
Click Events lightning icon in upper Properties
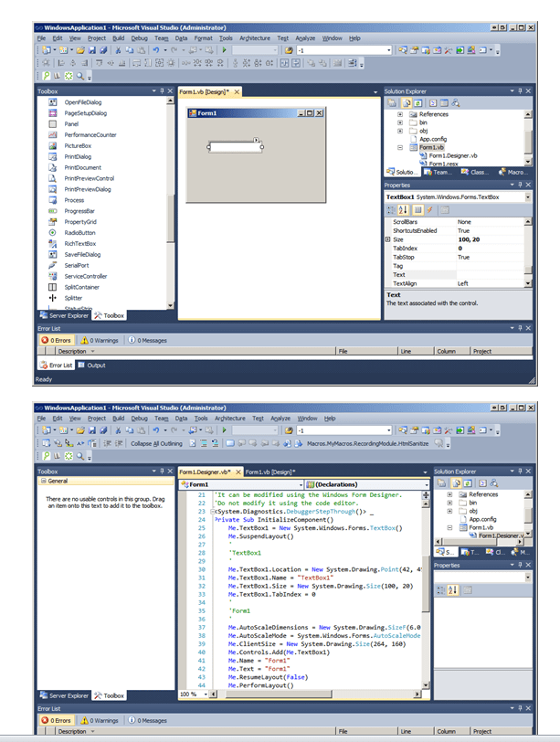point(430,209)
